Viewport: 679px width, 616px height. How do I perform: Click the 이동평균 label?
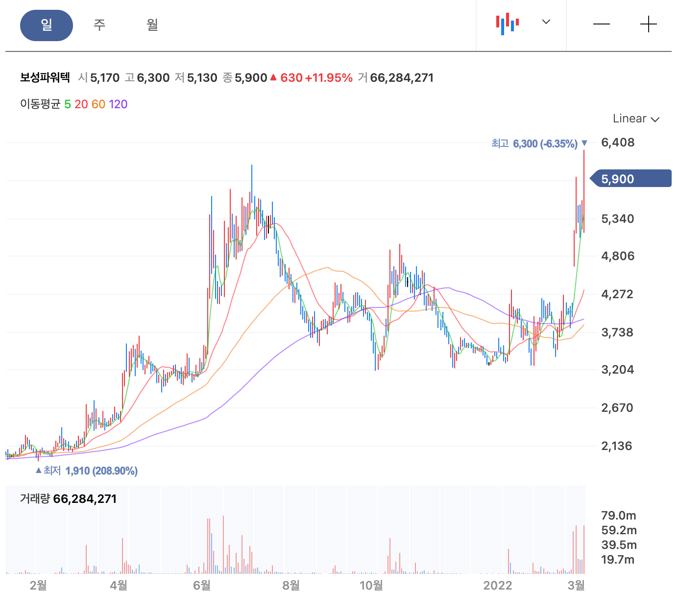point(40,104)
